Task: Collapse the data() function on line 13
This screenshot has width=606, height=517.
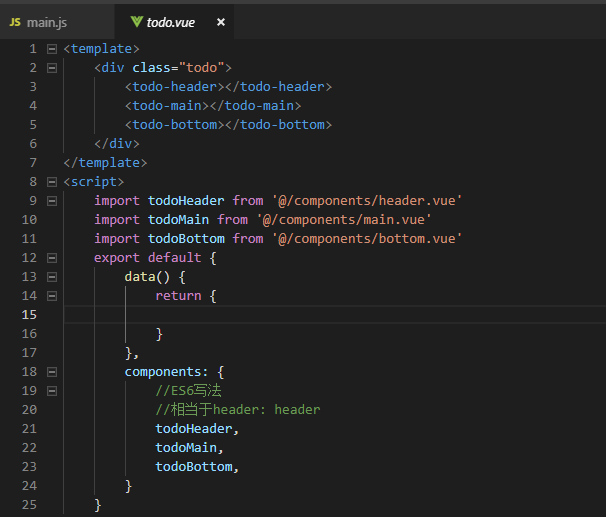Action: pyautogui.click(x=52, y=277)
